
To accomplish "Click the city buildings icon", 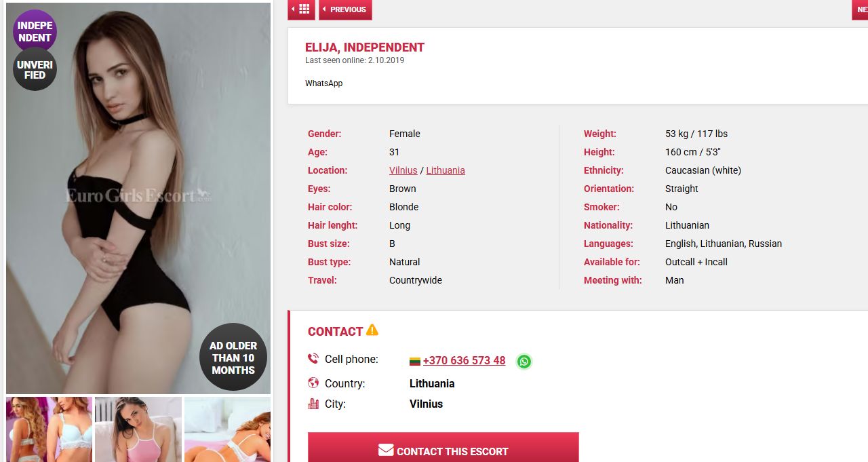I will (313, 404).
